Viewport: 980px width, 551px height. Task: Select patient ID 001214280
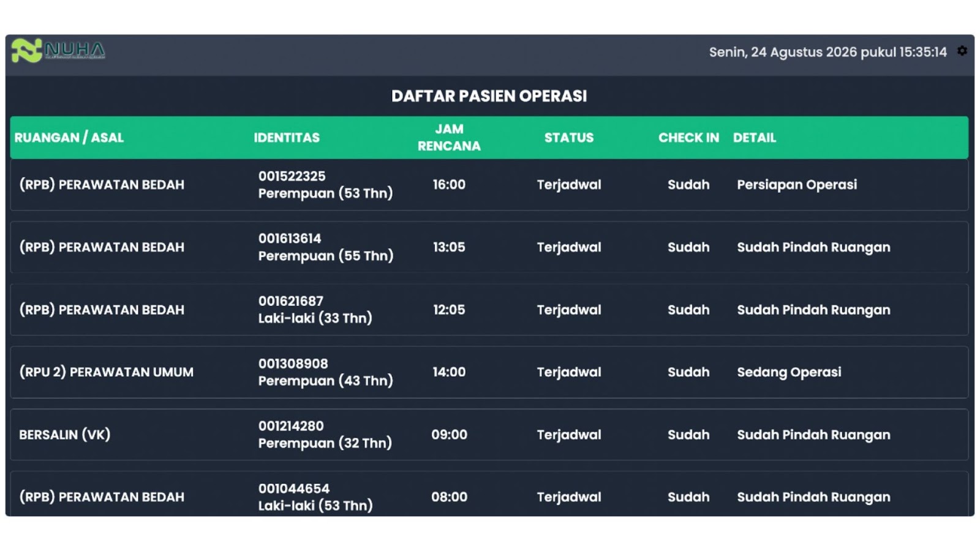[x=291, y=426]
